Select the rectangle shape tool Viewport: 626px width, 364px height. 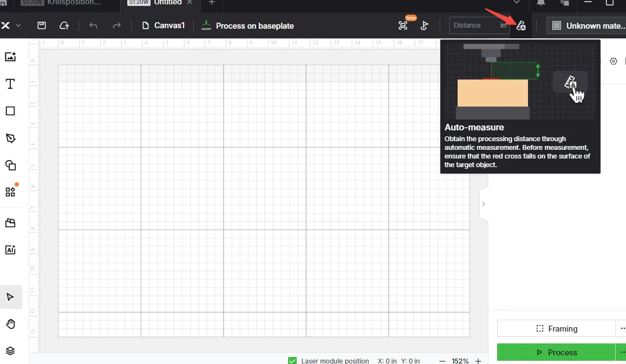click(x=10, y=111)
